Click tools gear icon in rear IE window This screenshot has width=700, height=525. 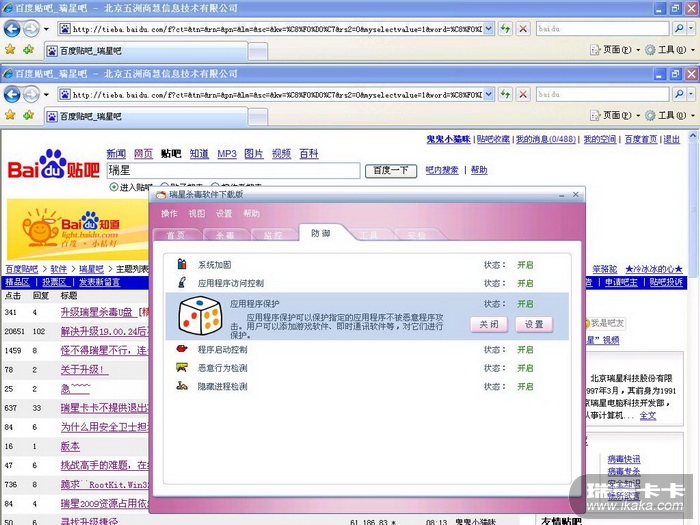pyautogui.click(x=650, y=50)
